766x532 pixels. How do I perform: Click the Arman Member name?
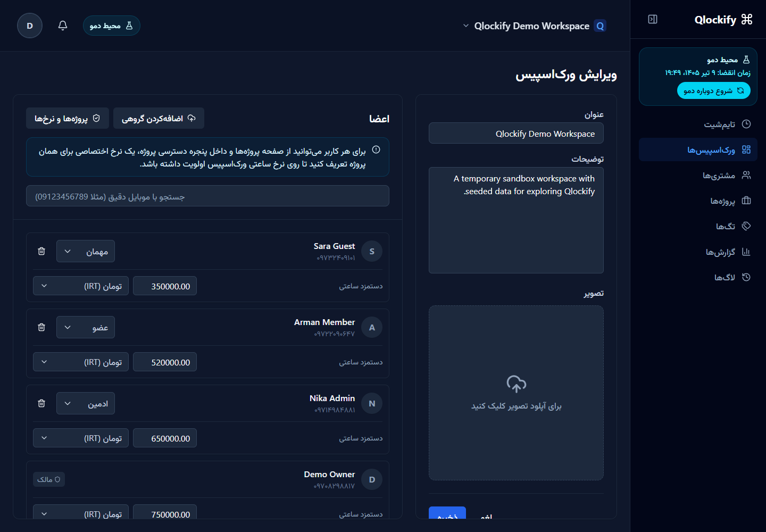324,322
